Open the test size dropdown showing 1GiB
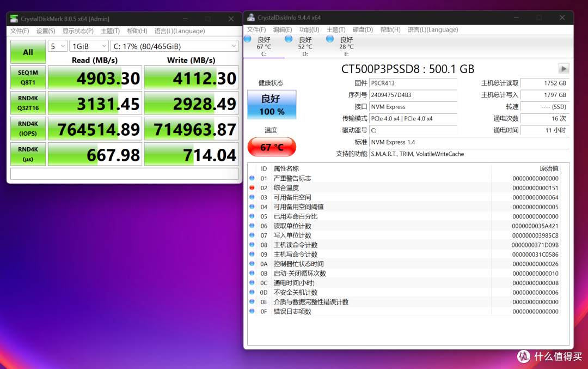Viewport: 588px width, 369px height. click(89, 46)
